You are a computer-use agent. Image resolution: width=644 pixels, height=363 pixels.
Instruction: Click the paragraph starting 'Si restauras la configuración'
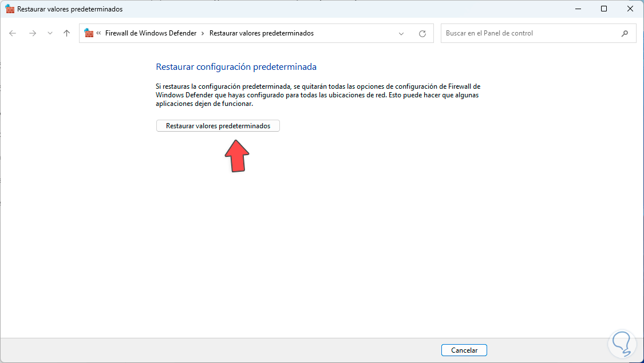[x=318, y=95]
